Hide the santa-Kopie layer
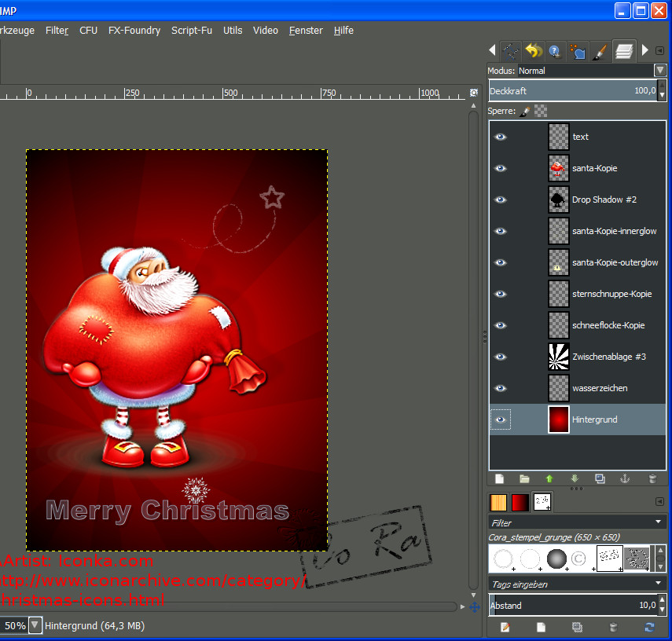 point(501,168)
